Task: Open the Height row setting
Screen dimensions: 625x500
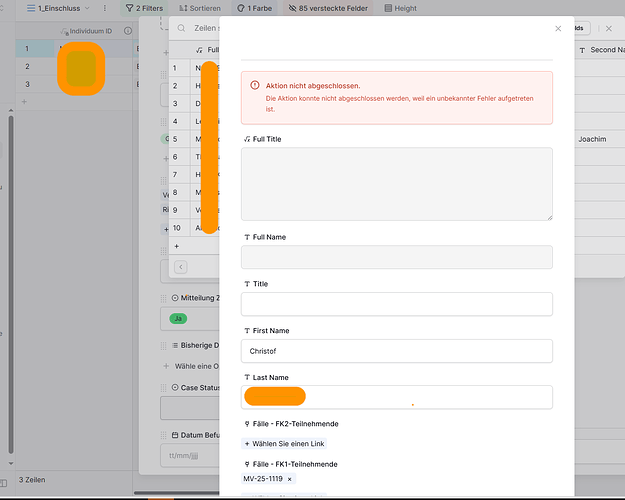Action: point(400,8)
